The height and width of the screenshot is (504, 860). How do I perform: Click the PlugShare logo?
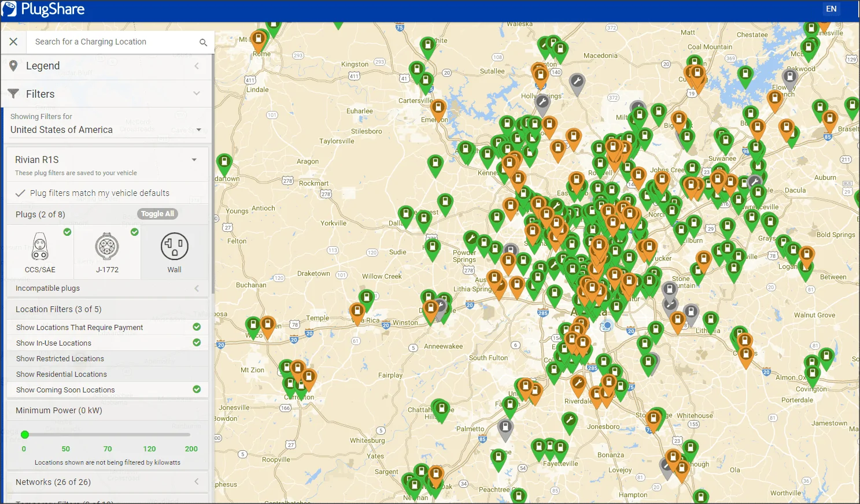point(43,9)
